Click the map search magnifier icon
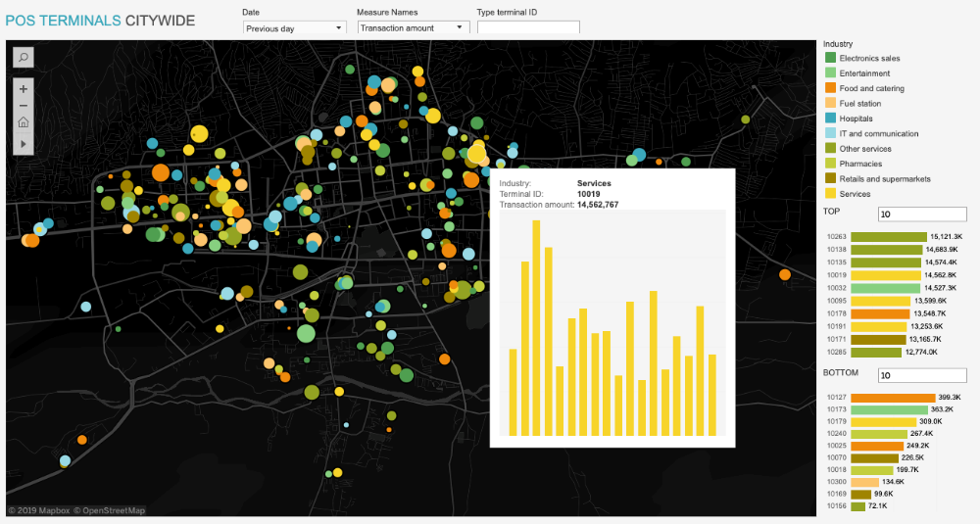Image resolution: width=980 pixels, height=525 pixels. [x=24, y=58]
